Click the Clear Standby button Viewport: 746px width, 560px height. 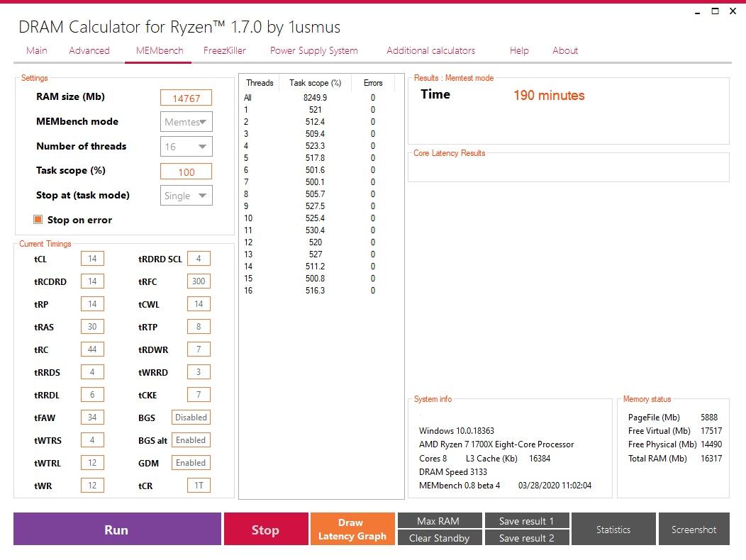pos(440,537)
